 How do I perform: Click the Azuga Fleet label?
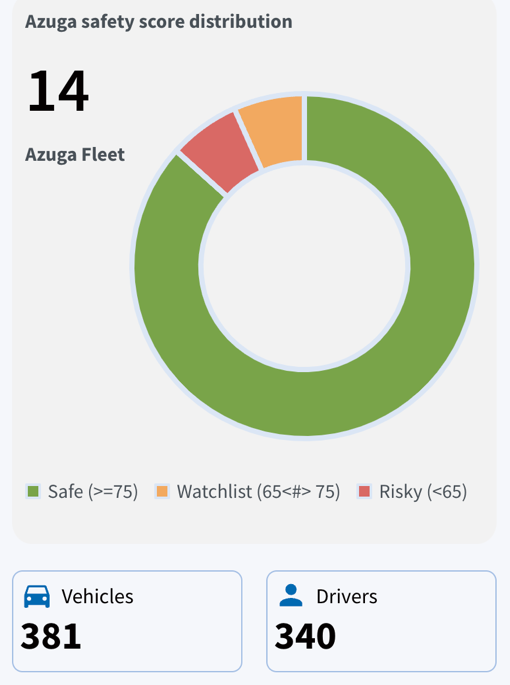75,155
